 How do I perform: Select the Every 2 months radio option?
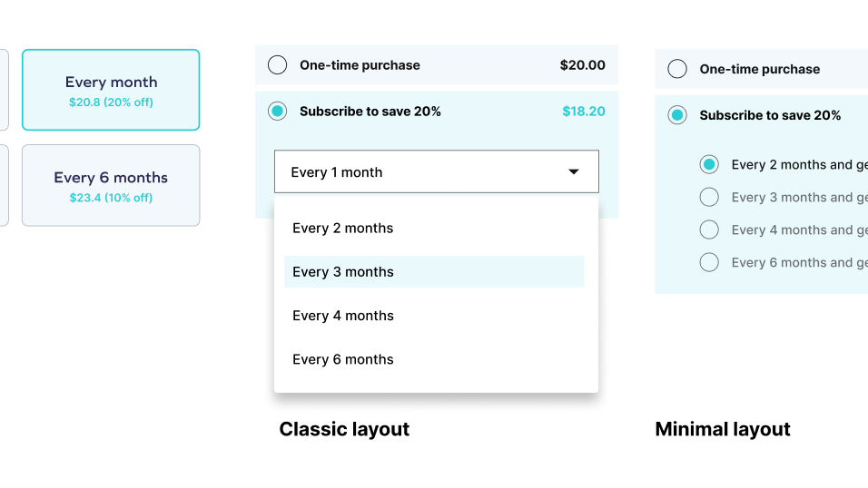pyautogui.click(x=710, y=164)
